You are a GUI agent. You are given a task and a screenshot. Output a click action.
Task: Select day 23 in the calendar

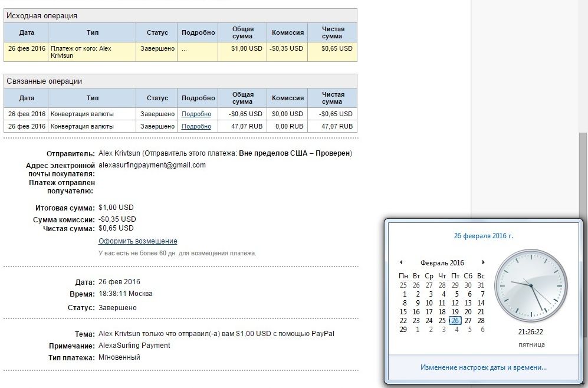click(x=416, y=321)
